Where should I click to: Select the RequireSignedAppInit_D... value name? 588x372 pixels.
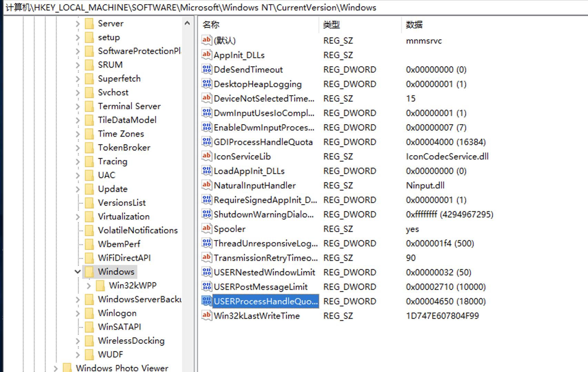click(x=265, y=200)
